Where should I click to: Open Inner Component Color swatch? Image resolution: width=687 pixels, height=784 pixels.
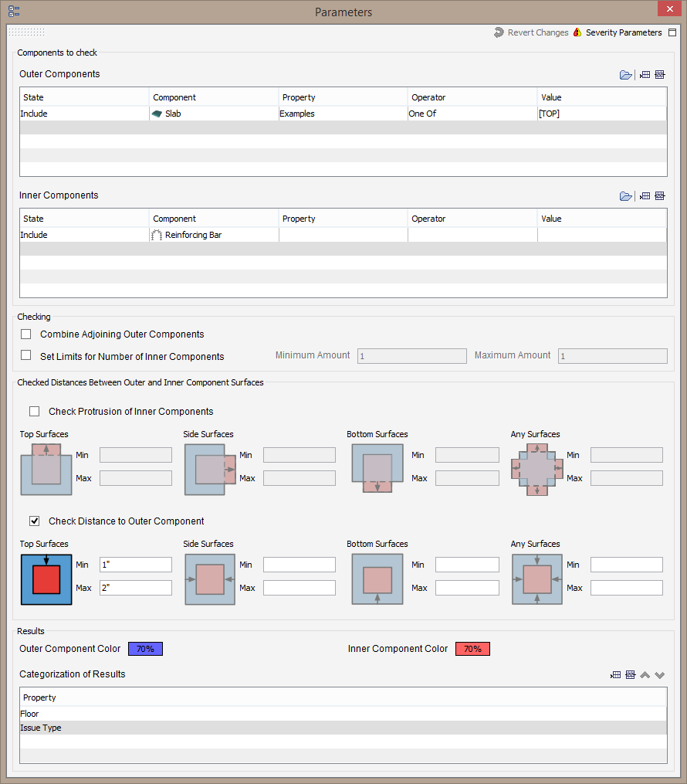(x=472, y=649)
